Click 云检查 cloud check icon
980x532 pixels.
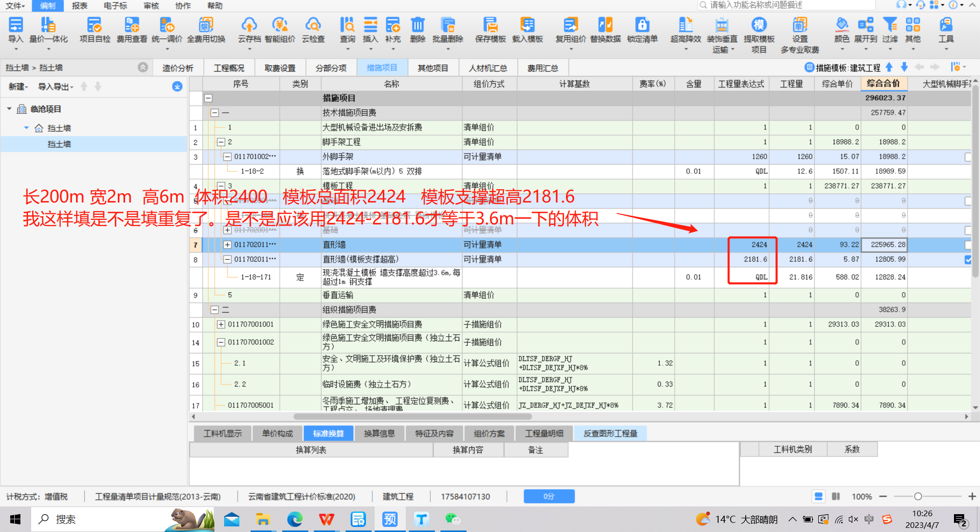click(313, 30)
